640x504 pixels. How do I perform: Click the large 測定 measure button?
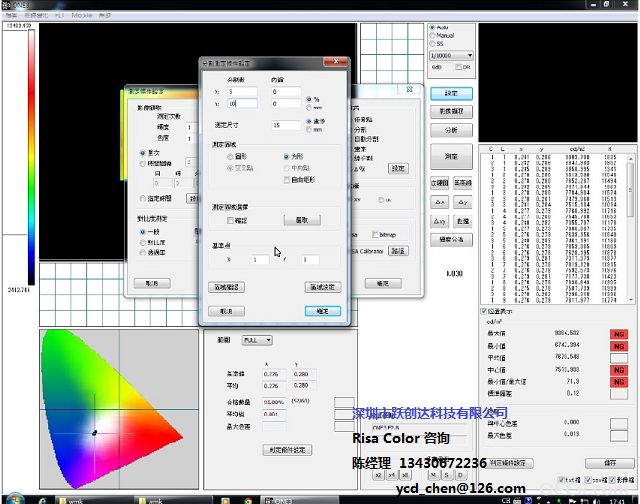451,156
